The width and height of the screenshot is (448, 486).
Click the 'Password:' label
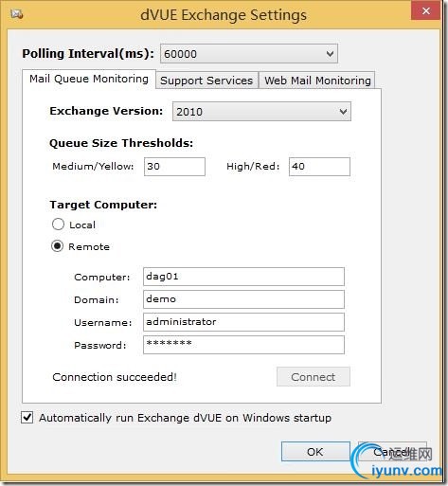coord(100,345)
